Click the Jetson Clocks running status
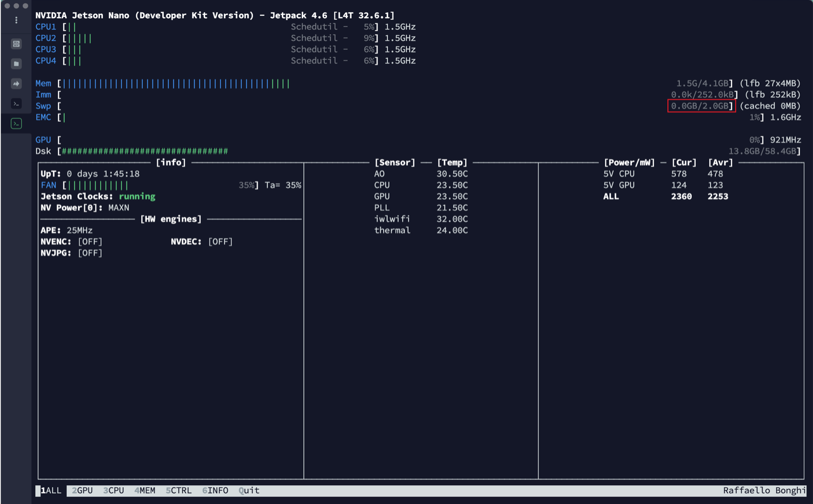 137,196
